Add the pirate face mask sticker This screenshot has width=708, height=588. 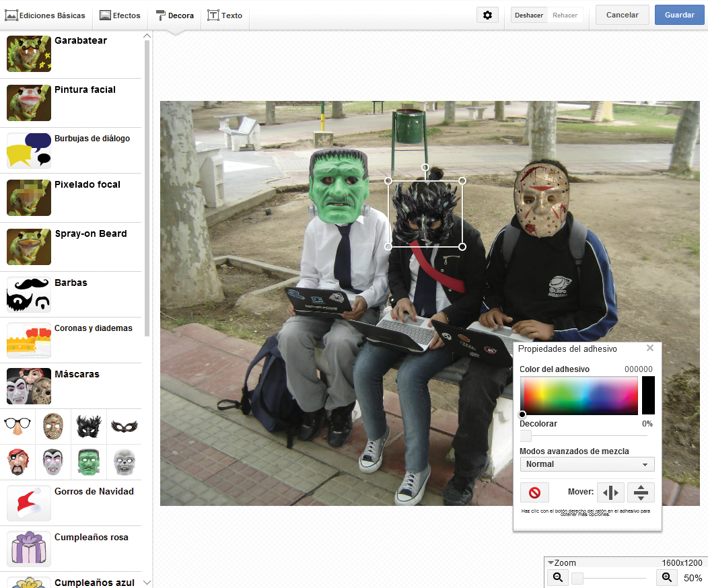[17, 462]
